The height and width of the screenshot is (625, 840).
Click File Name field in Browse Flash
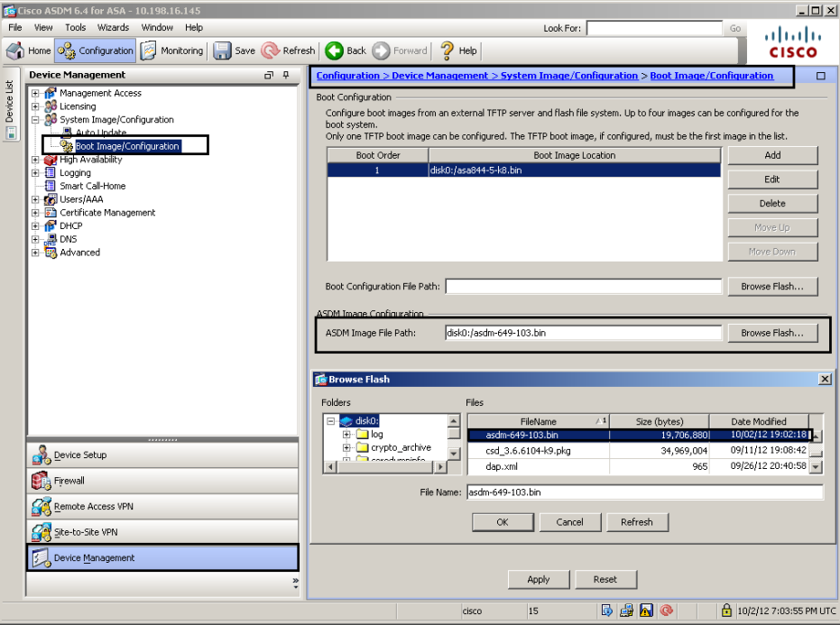pos(644,492)
